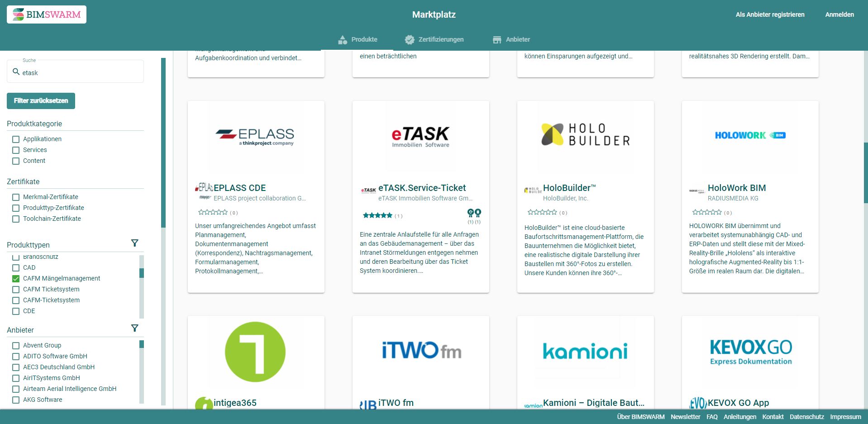
Task: Select the AirITSystems GmbH checkbox
Action: click(x=16, y=378)
